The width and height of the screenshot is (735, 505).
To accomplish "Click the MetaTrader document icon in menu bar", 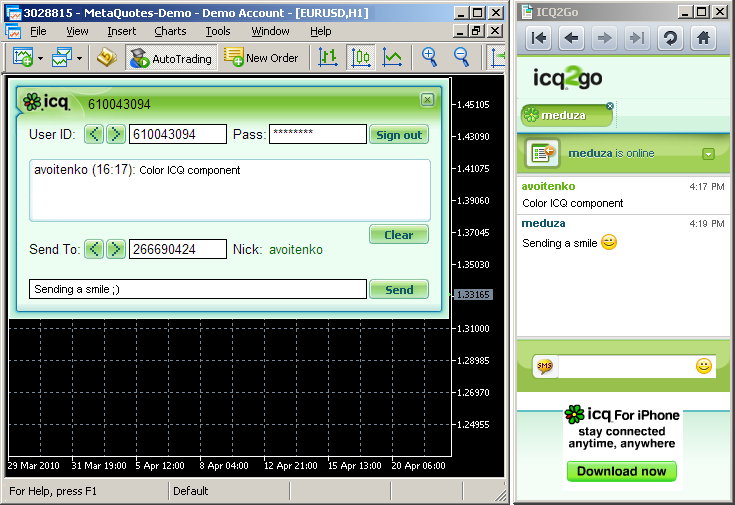I will click(13, 31).
